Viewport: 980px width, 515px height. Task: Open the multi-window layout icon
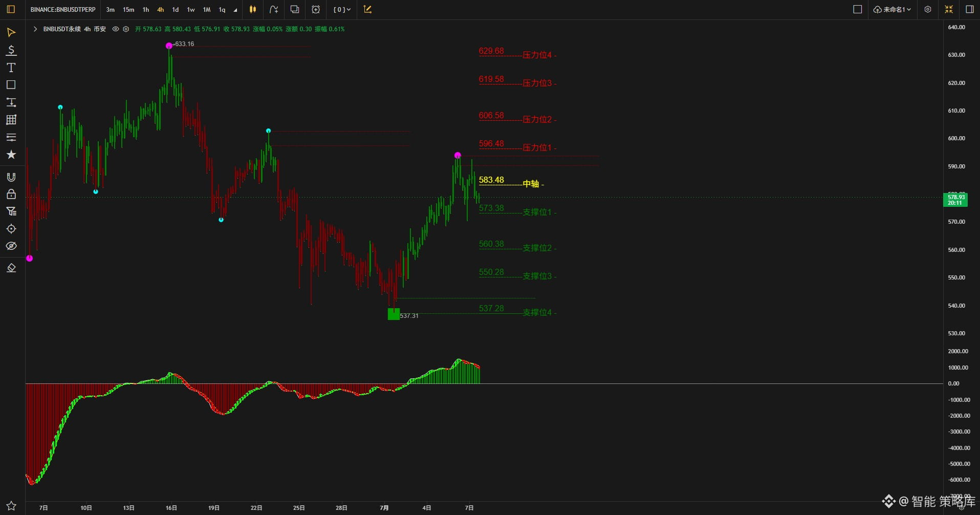pyautogui.click(x=295, y=9)
